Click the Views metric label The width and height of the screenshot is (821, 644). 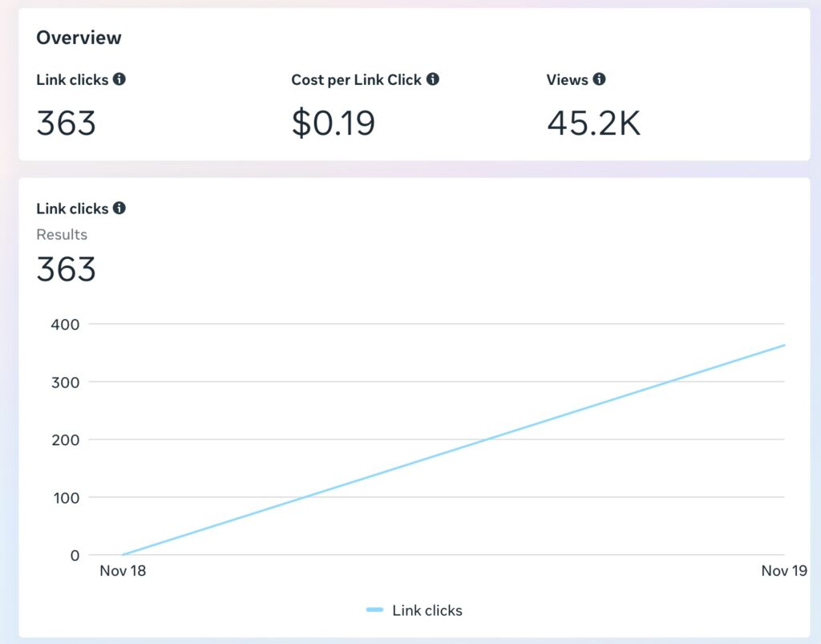point(567,79)
